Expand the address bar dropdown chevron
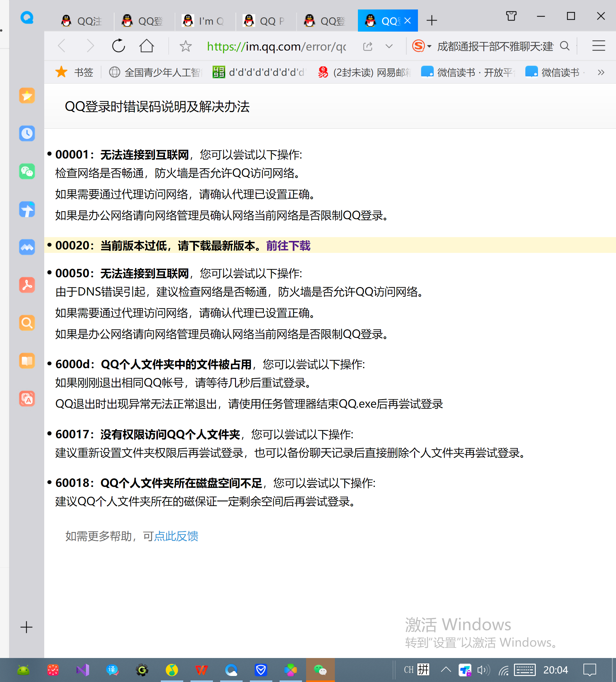Screen dimensions: 616x682 pyautogui.click(x=389, y=46)
